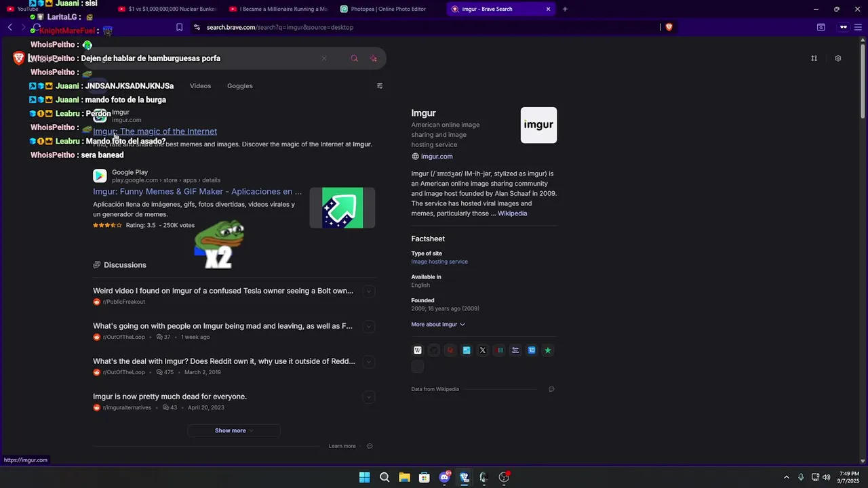Click the page vertical scrollbar
The width and height of the screenshot is (868, 488).
pos(863,81)
